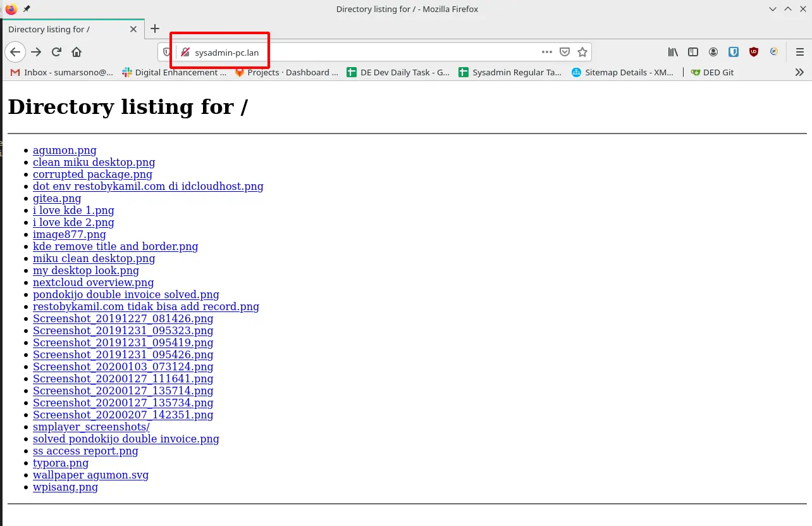Viewport: 812px width, 526px height.
Task: Open the DED Git bookmark
Action: 713,72
